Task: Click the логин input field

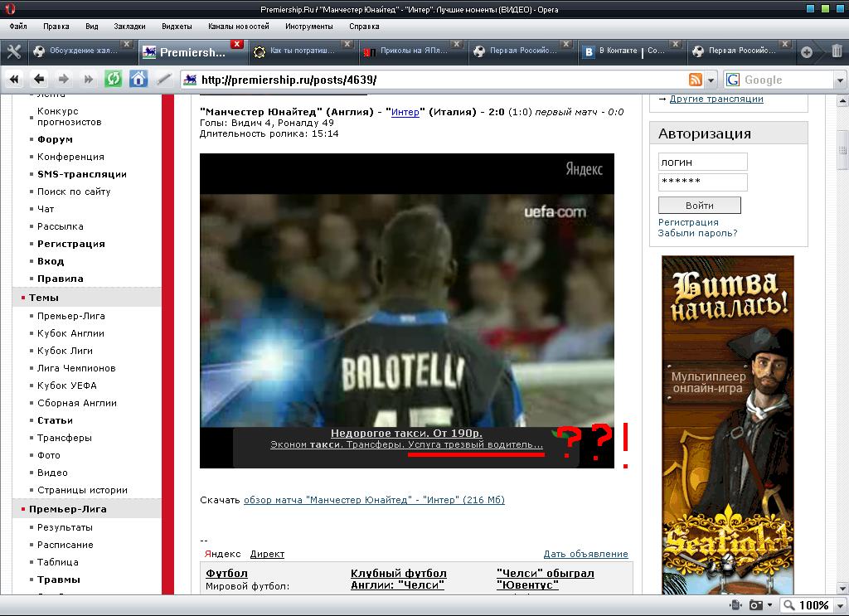Action: click(x=702, y=162)
